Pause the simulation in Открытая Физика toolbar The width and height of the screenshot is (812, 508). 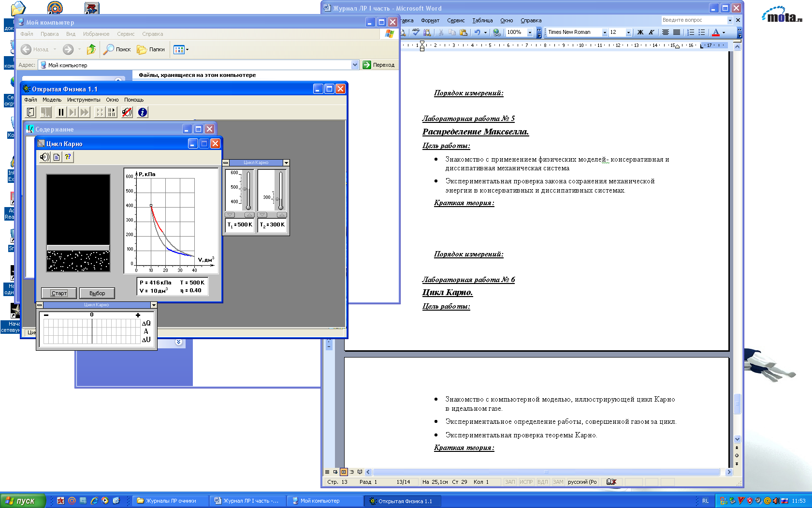(61, 112)
